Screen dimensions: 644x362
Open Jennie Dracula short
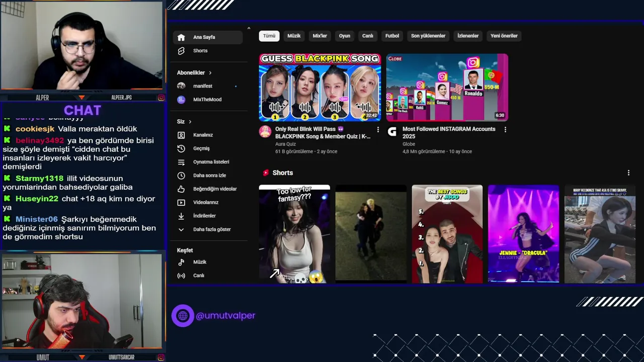(523, 234)
